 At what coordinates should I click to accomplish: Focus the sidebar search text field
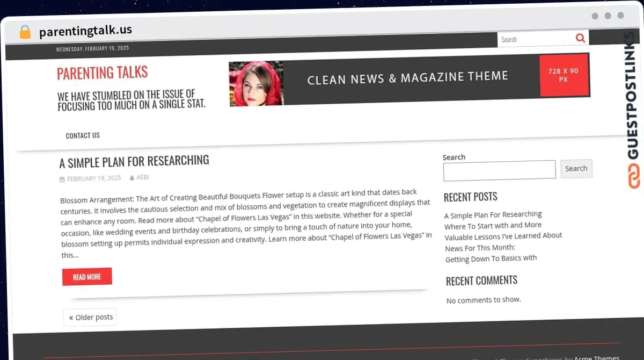point(500,170)
